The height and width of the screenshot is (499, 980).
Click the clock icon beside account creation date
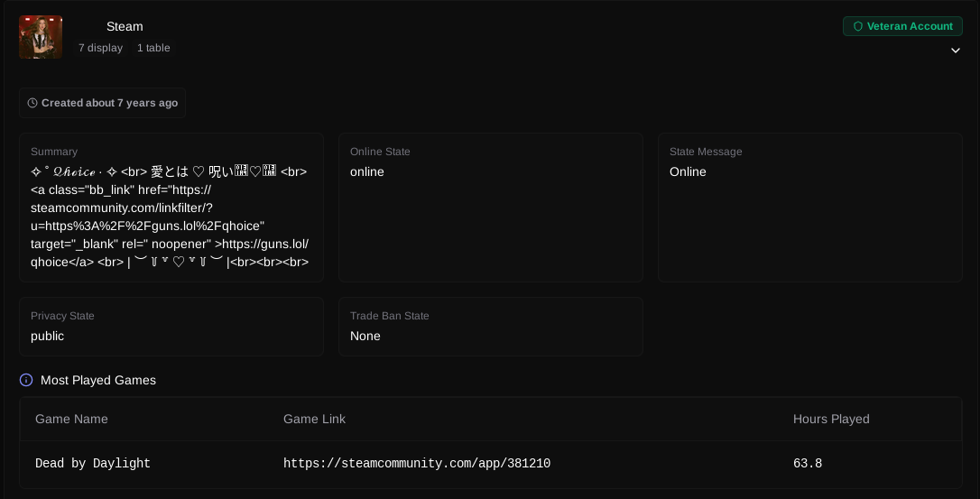32,103
